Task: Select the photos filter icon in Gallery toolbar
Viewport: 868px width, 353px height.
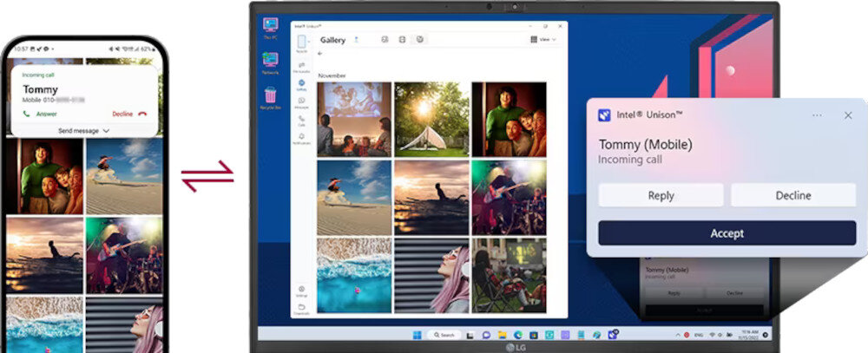Action: point(385,39)
